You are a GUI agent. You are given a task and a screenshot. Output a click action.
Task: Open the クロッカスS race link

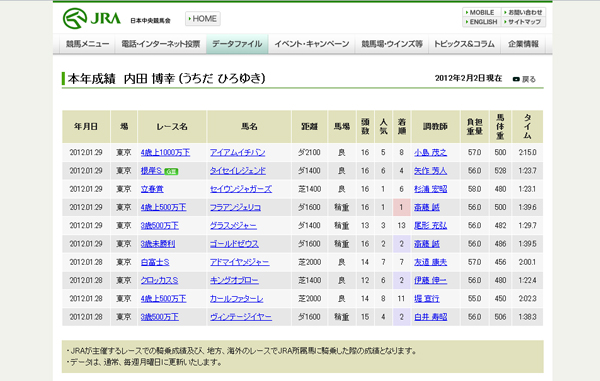pos(160,280)
